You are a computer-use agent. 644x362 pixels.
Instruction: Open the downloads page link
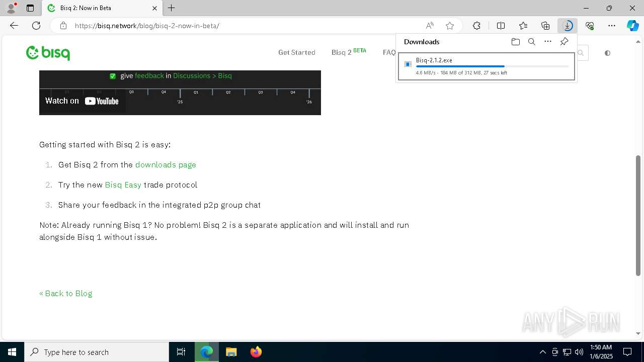click(x=166, y=165)
